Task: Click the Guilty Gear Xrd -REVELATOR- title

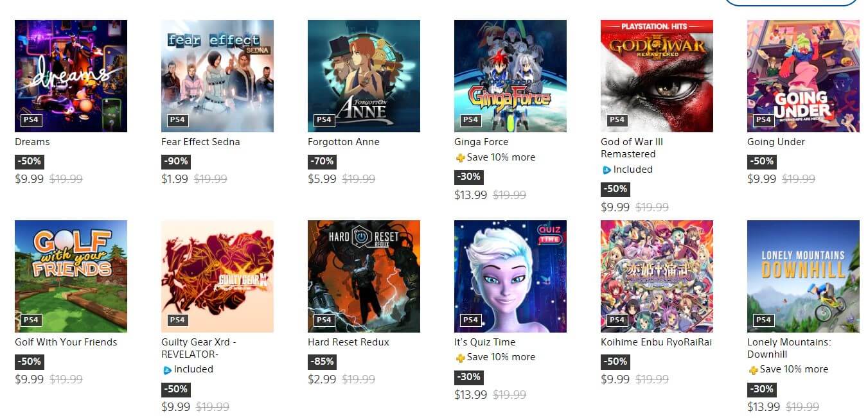Action: click(x=199, y=348)
